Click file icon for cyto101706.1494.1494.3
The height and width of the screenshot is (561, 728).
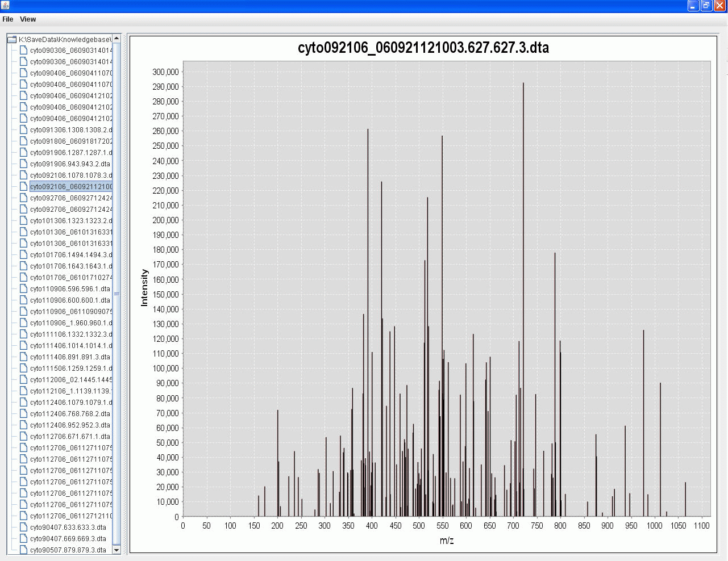[23, 254]
